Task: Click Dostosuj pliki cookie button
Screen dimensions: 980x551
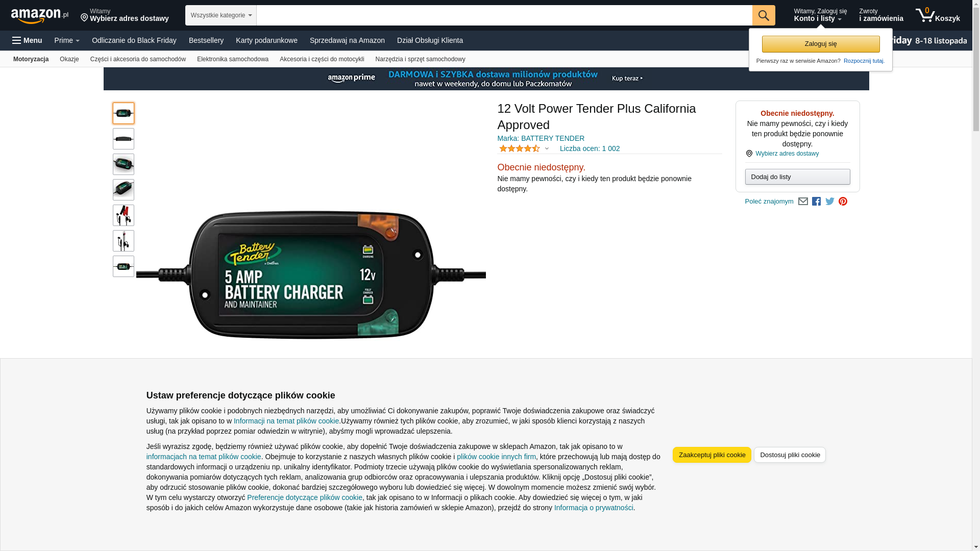Action: (790, 455)
